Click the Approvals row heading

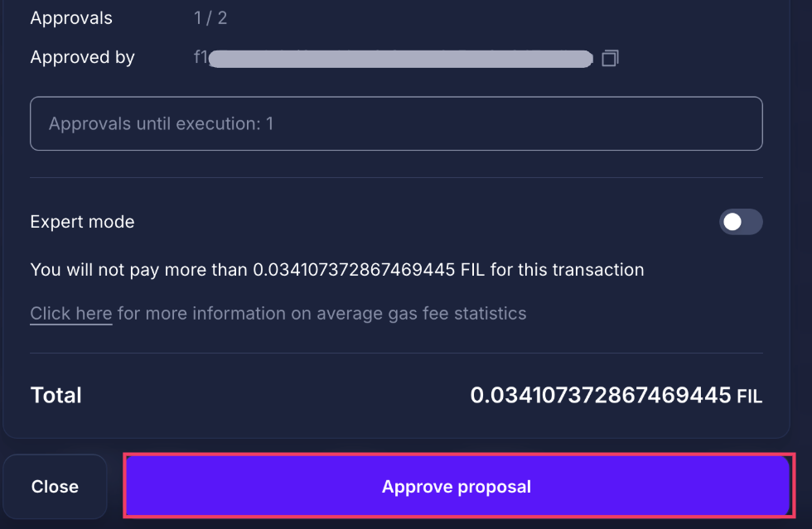(71, 17)
